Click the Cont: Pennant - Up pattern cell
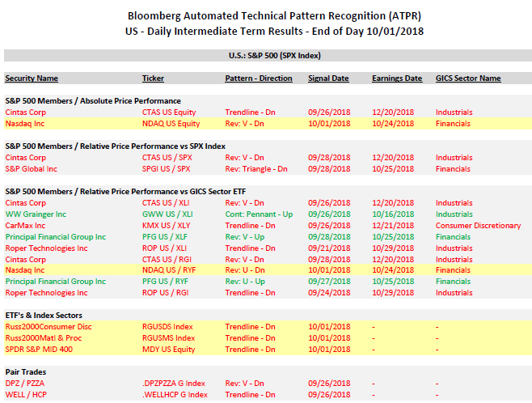Viewport: 532px width, 403px height. tap(259, 214)
